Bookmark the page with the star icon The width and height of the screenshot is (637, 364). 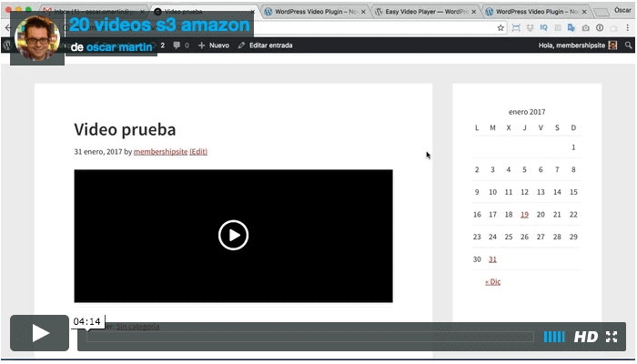click(500, 28)
